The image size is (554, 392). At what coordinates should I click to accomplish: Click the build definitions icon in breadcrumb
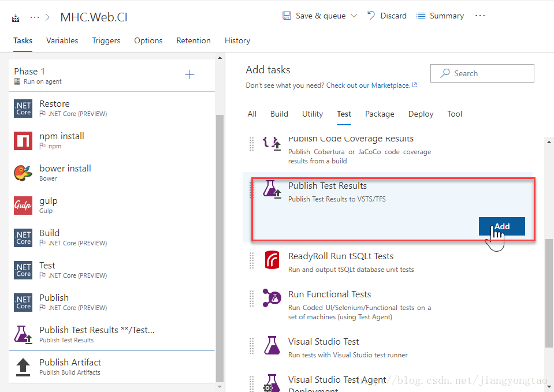coord(16,18)
